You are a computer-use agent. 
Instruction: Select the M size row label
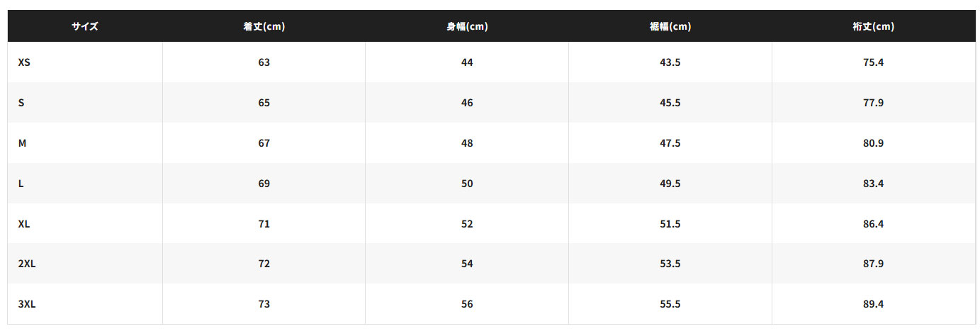22,143
